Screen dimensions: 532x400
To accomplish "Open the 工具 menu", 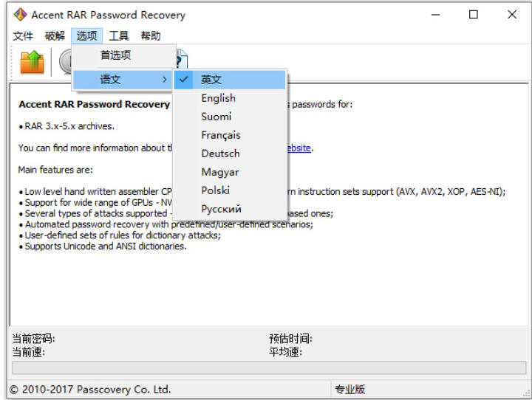I will pos(118,35).
